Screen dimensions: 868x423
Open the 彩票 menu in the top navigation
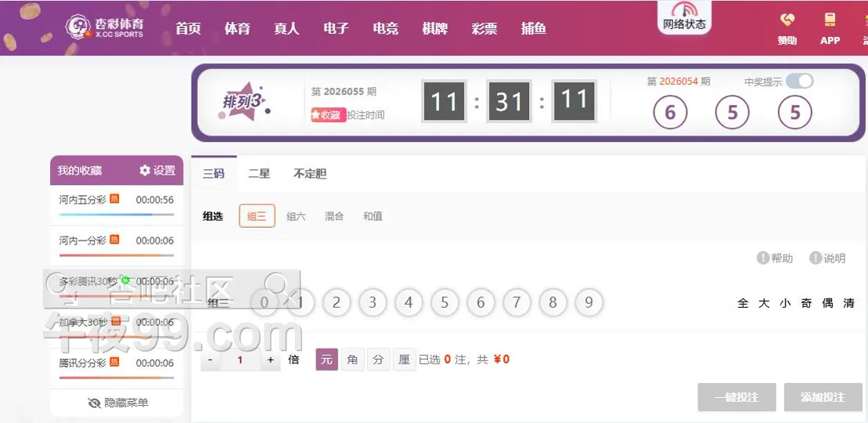click(484, 28)
